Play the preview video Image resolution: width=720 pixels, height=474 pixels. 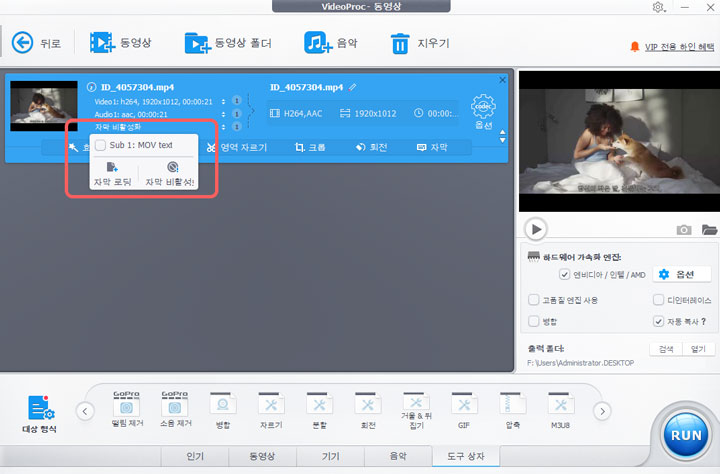coord(536,229)
